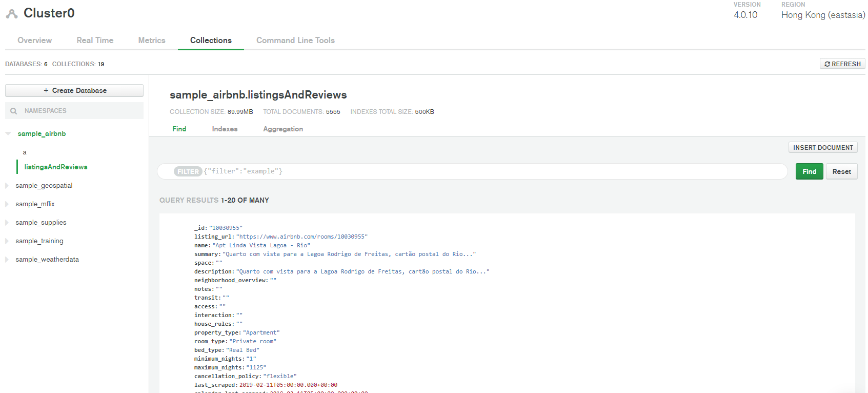868x393 pixels.
Task: Click the Total Documents 5555 value
Action: pyautogui.click(x=333, y=112)
